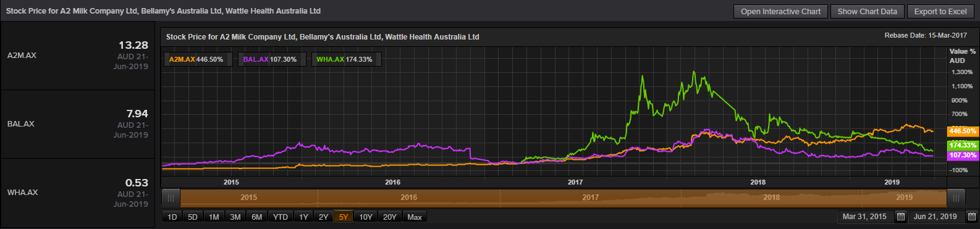Image resolution: width=980 pixels, height=229 pixels.
Task: Click the orange range selection bar
Action: point(563,198)
